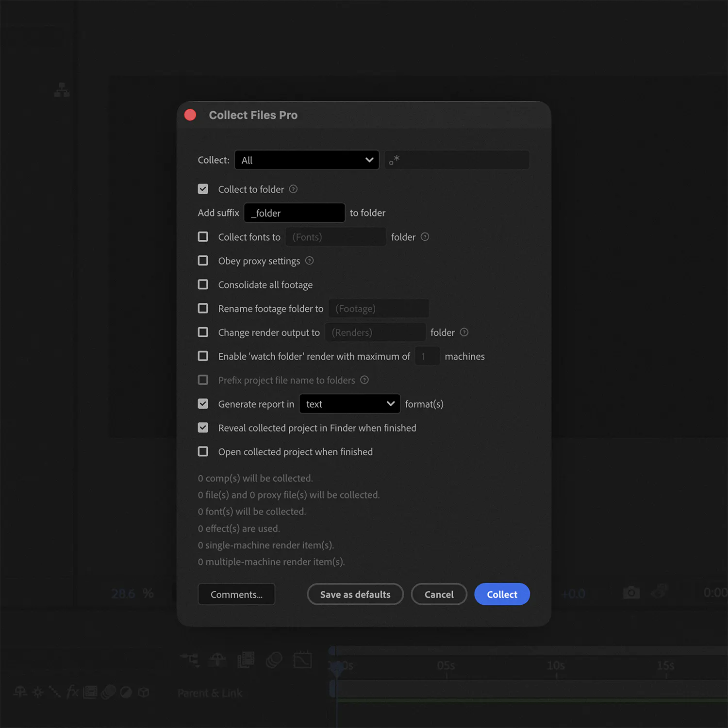
Task: Cancel the Collect Files Pro dialog
Action: tap(439, 594)
